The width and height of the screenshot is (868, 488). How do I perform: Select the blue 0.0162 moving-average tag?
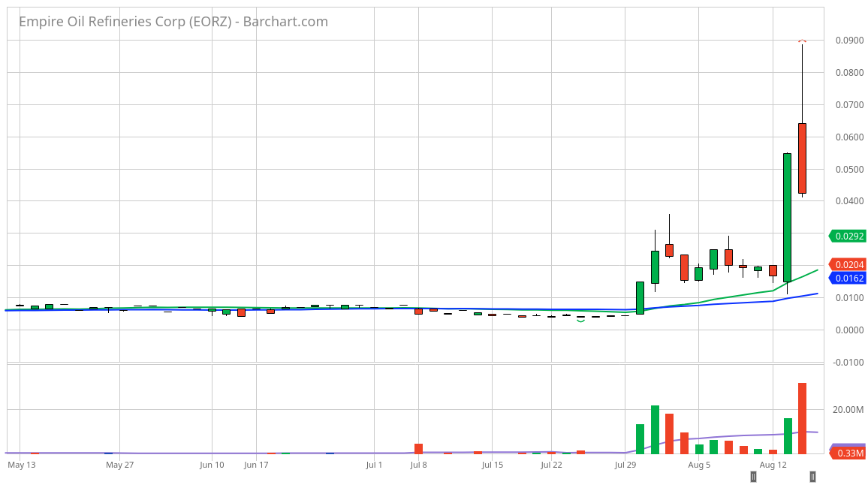click(x=847, y=279)
